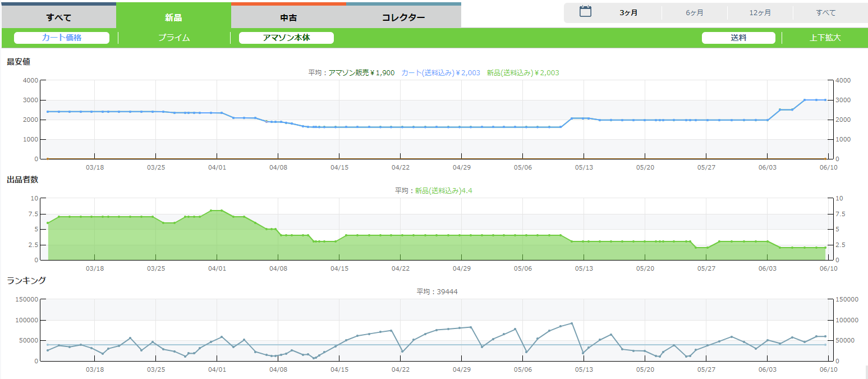Screen dimensions: 868x379
Task: Open the 中古 tab
Action: pos(288,17)
